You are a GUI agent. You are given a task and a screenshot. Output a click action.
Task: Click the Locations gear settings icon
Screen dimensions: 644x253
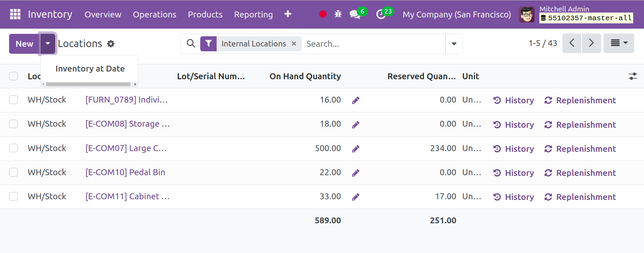[111, 44]
